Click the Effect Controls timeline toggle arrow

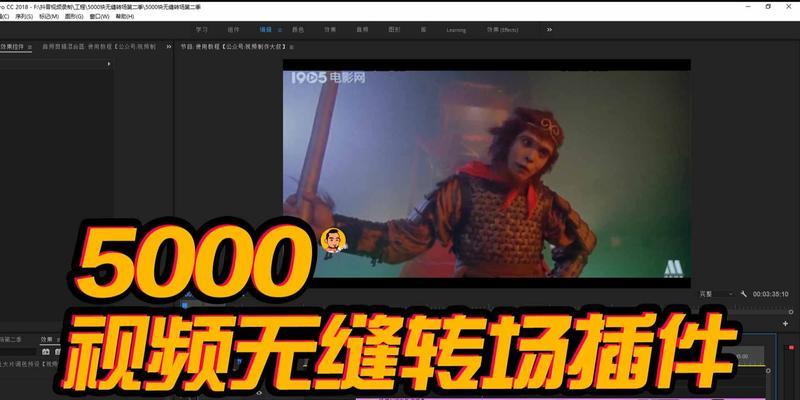(x=109, y=64)
